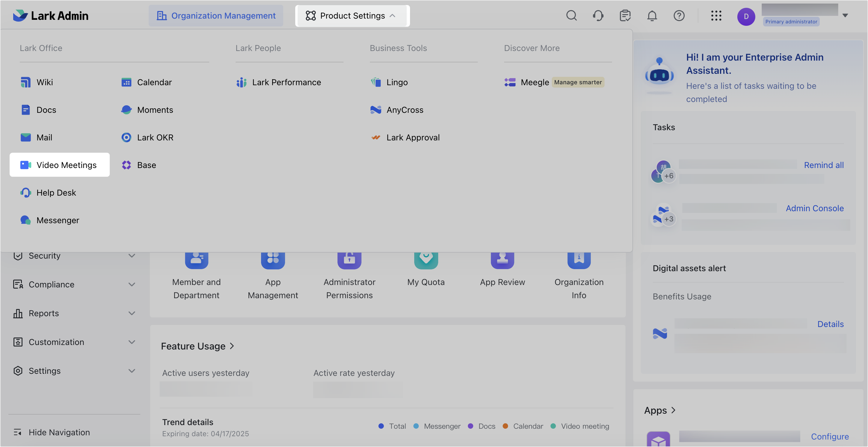Open Feature Usage details chevron

click(232, 346)
